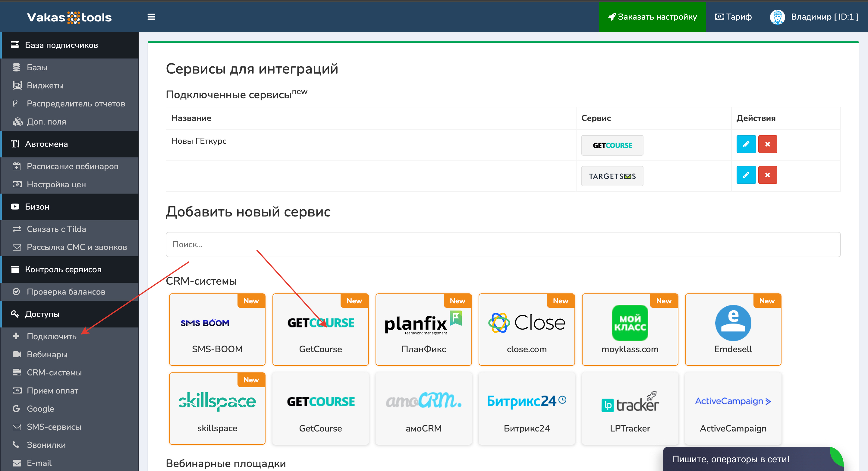
Task: Delete the TargetSMS connected service
Action: pyautogui.click(x=767, y=175)
